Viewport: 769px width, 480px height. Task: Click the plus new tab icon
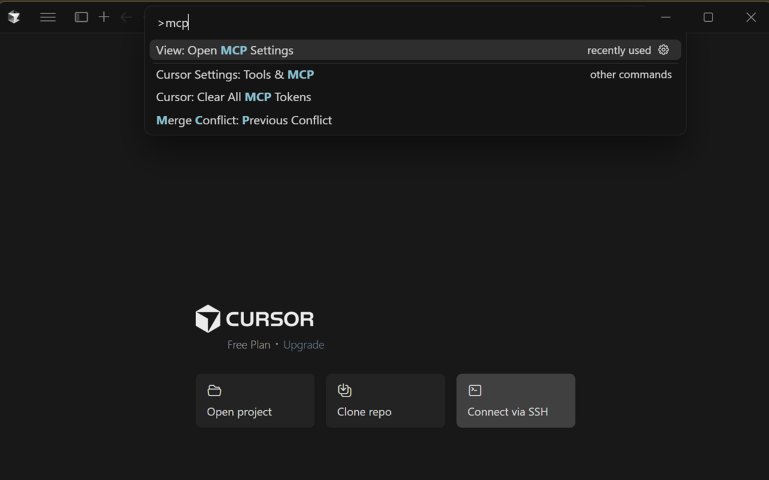(x=104, y=17)
